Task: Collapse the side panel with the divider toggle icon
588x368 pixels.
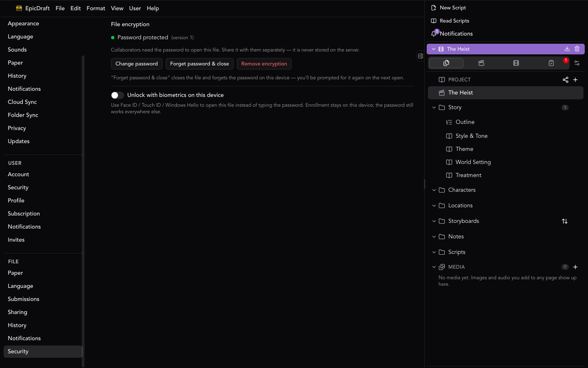Action: point(421,56)
